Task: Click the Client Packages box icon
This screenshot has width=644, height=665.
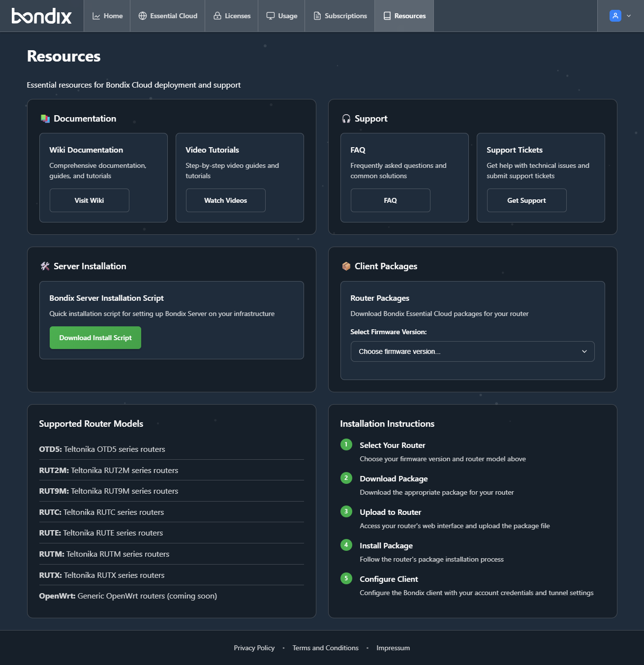Action: (x=346, y=266)
